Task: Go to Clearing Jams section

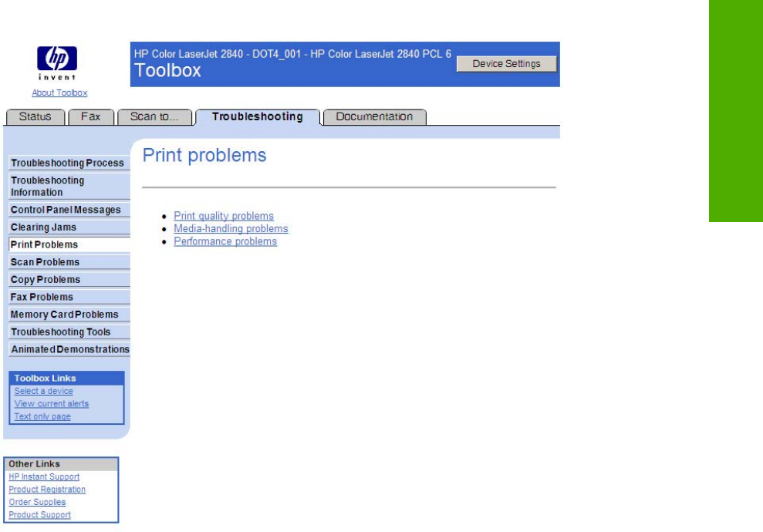Action: (69, 227)
